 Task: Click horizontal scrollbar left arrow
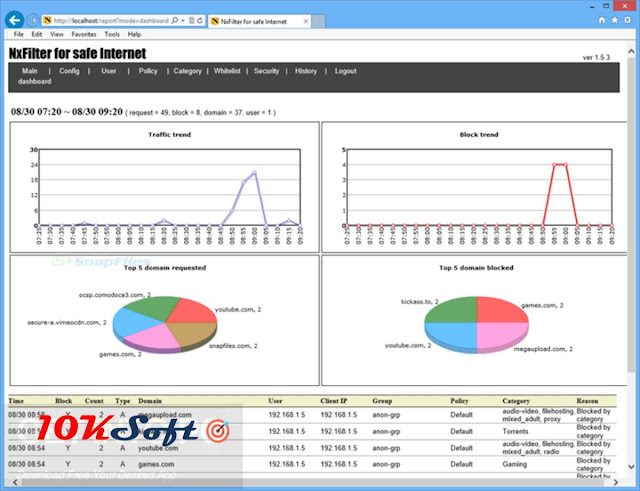[15, 482]
